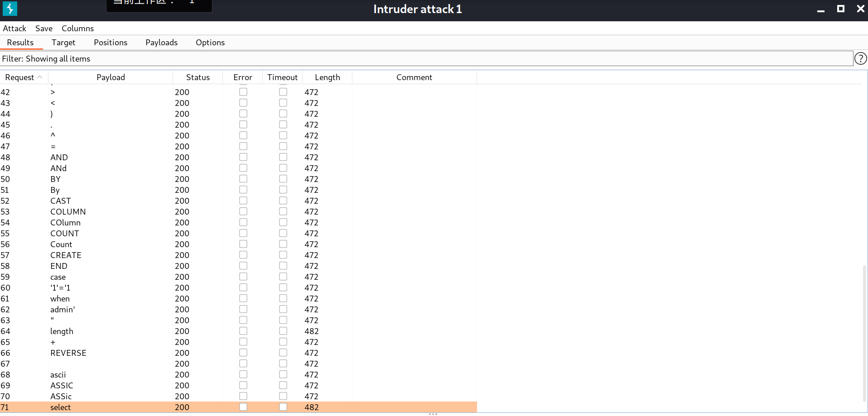Toggle Error checkbox for request 71 select
This screenshot has width=868, height=416.
pos(243,407)
